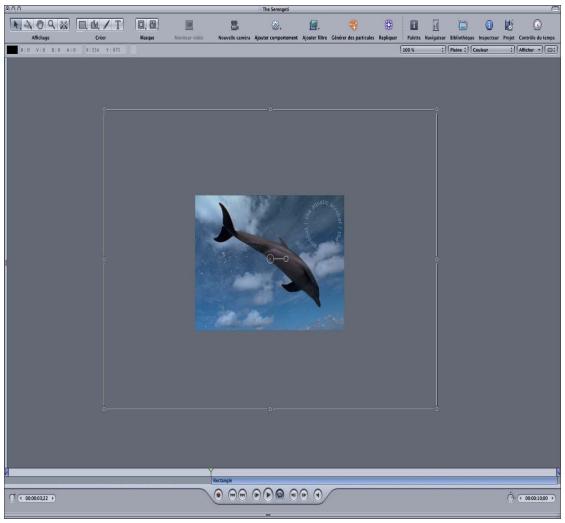Select the rectangle mask tool

141,25
